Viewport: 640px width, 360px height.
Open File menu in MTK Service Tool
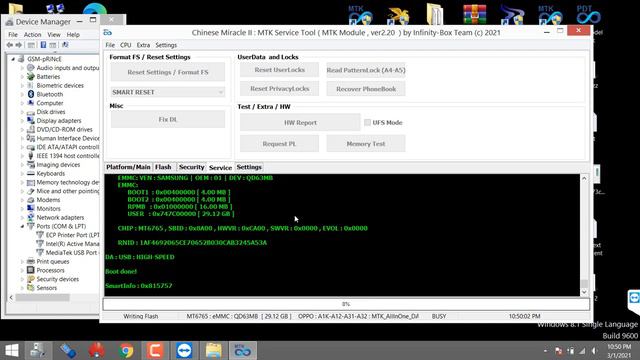pos(110,45)
